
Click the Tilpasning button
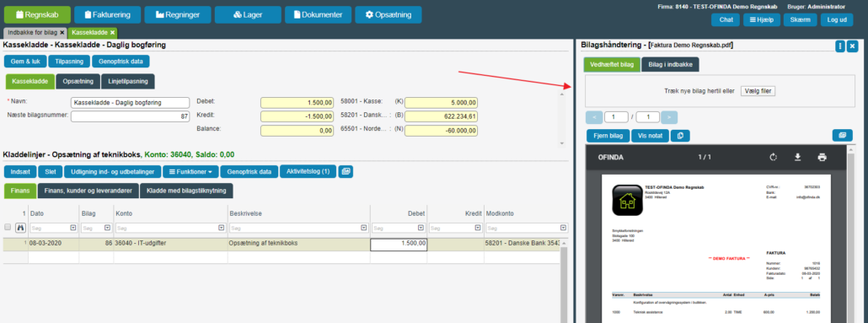(x=69, y=62)
